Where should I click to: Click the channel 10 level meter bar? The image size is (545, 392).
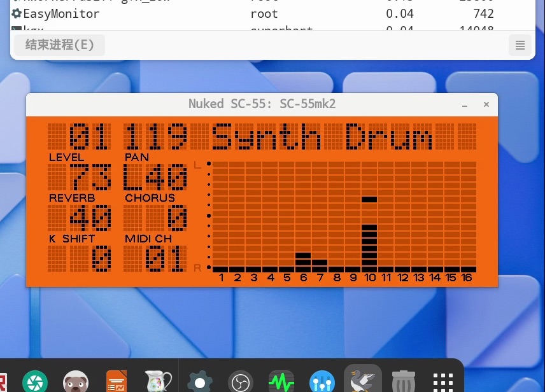(x=369, y=235)
